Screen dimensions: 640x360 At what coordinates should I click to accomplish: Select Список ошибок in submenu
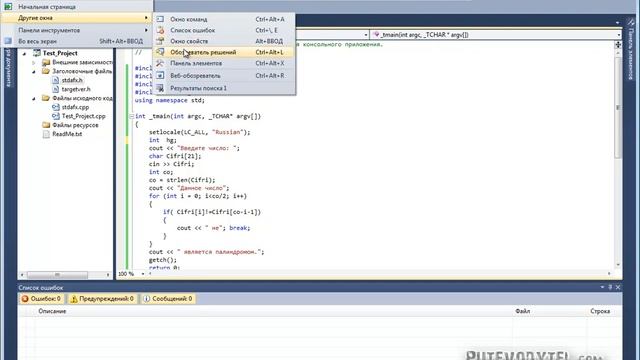[224, 30]
